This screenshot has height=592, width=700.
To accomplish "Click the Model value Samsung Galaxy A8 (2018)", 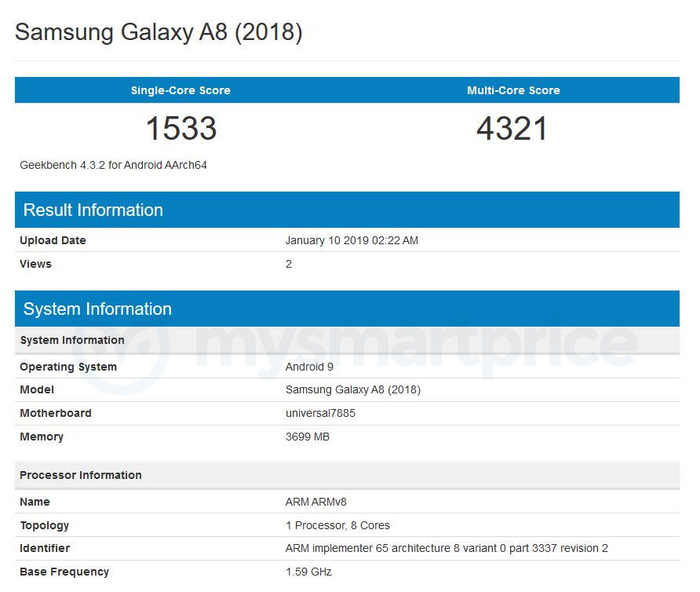I will click(353, 389).
